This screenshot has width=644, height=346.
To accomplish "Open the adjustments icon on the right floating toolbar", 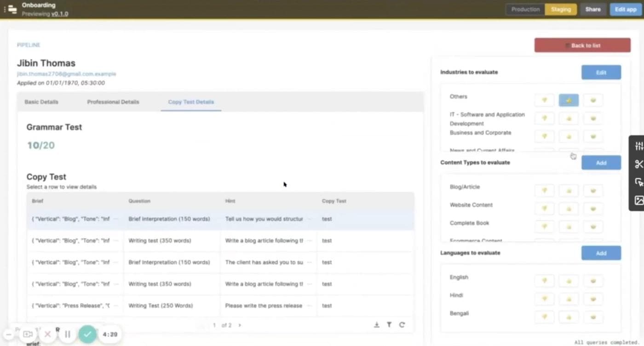I will click(x=639, y=146).
